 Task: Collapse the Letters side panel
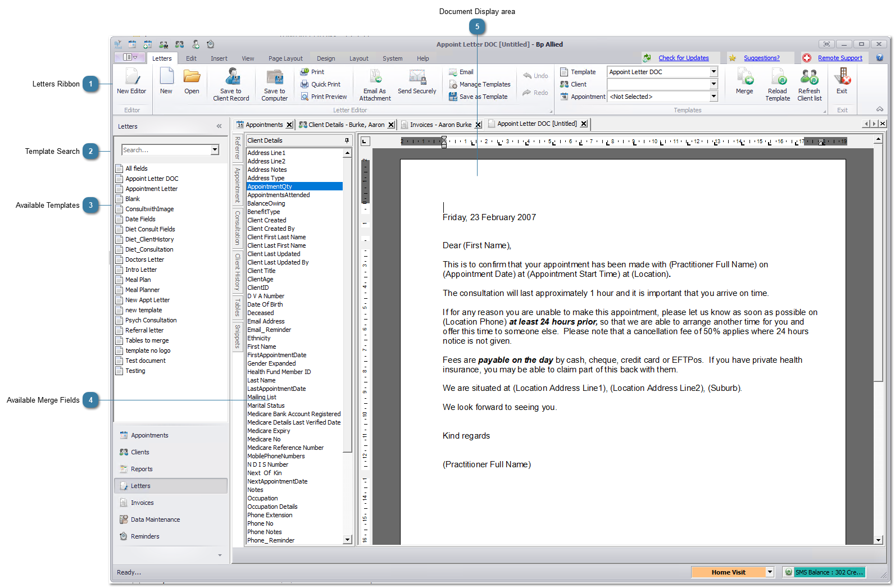pyautogui.click(x=219, y=126)
